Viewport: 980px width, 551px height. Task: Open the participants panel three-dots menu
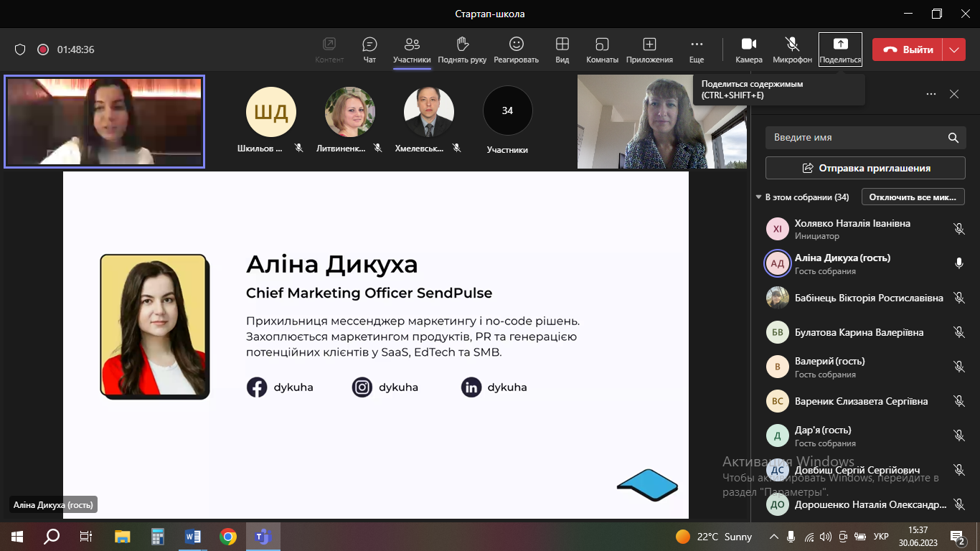tap(931, 94)
